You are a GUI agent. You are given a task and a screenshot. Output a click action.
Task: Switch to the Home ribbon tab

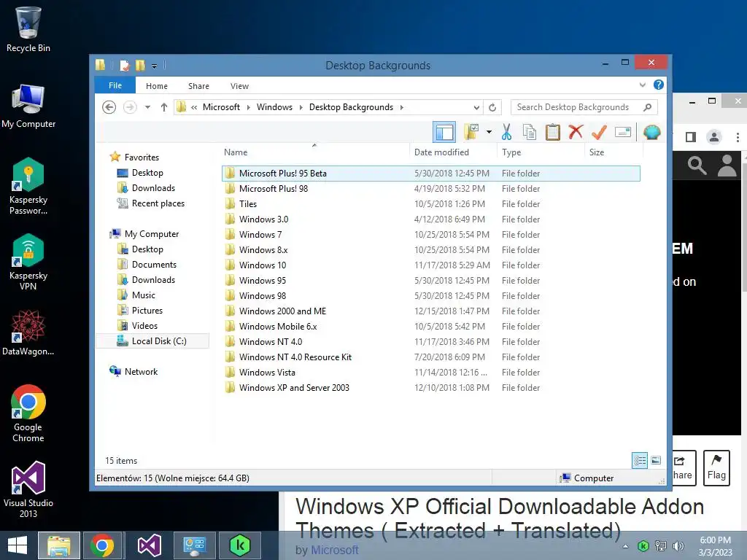157,86
